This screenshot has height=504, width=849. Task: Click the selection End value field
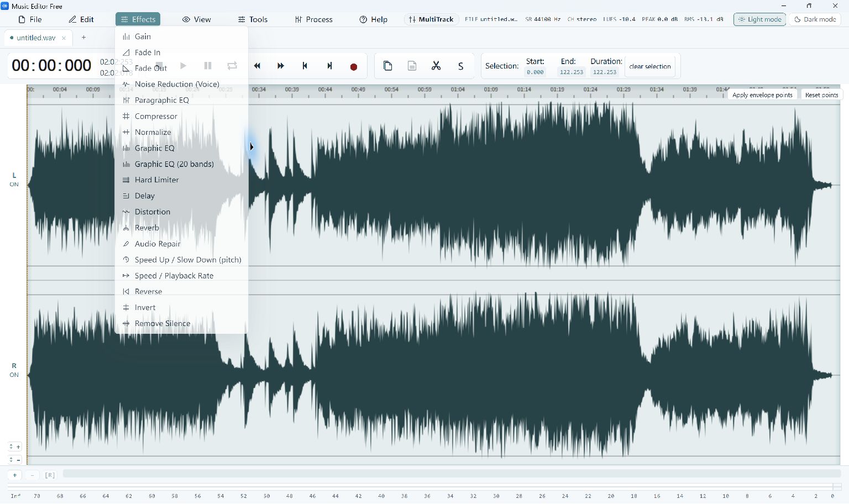coord(572,72)
